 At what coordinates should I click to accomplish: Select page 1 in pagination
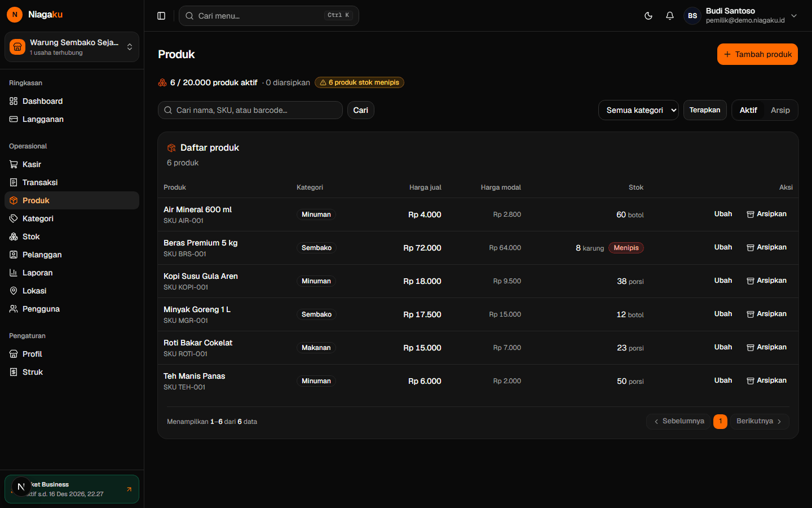(x=720, y=421)
